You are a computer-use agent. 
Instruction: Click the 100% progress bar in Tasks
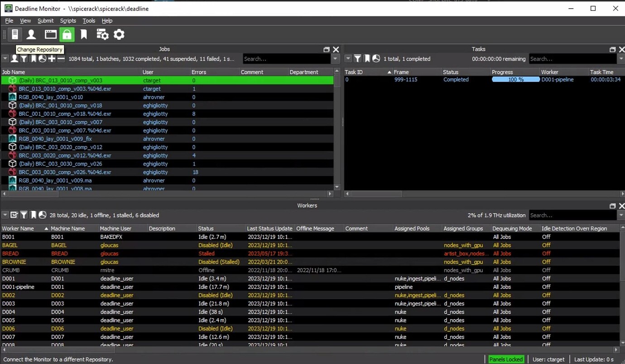515,80
